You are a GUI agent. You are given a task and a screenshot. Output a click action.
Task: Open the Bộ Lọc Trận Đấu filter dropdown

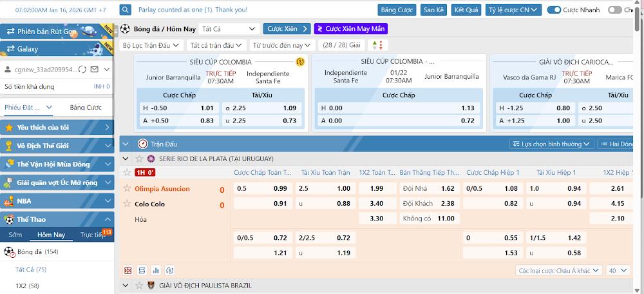151,45
